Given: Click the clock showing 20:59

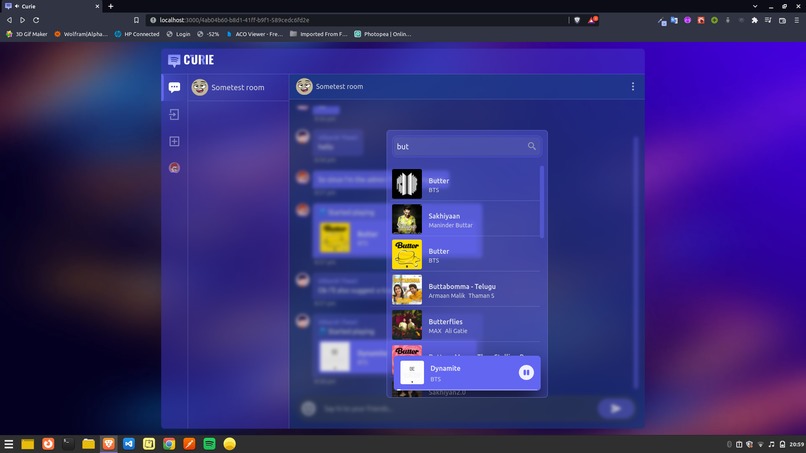Looking at the screenshot, I should (x=797, y=444).
